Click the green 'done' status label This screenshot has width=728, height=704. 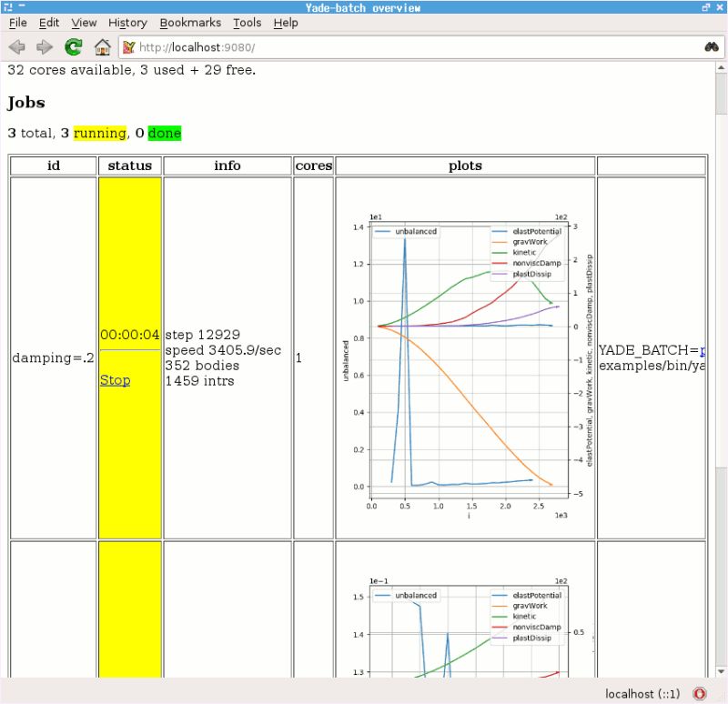[165, 133]
